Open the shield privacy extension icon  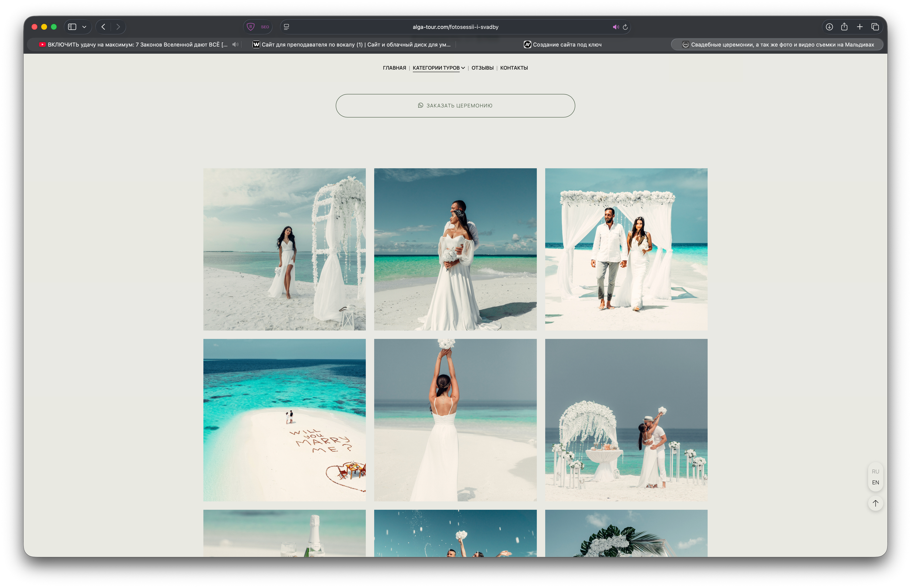pos(251,27)
